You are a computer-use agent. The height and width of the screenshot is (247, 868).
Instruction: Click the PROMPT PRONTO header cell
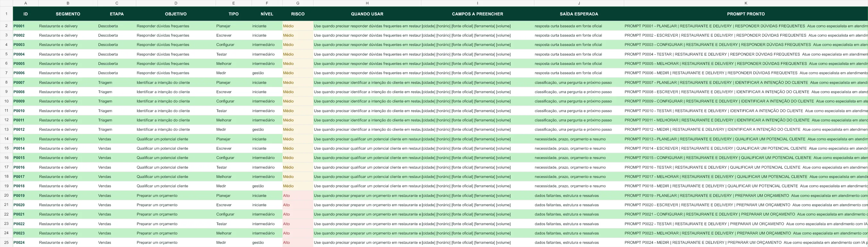click(x=746, y=14)
